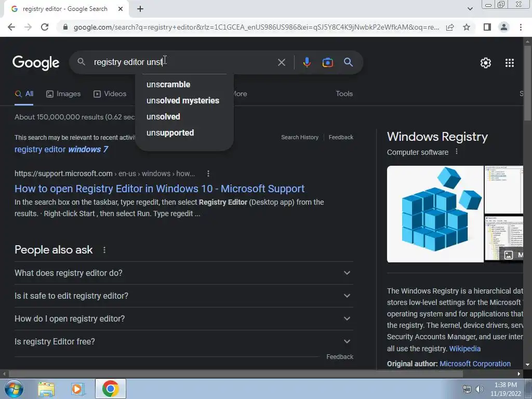532x399 pixels.
Task: Switch to the All results tab
Action: pyautogui.click(x=24, y=94)
